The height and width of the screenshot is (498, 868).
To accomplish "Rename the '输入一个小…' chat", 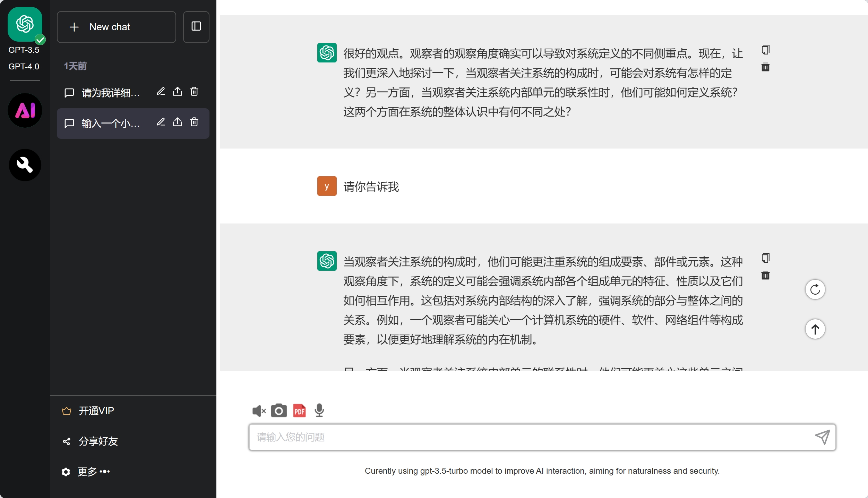I will click(161, 122).
